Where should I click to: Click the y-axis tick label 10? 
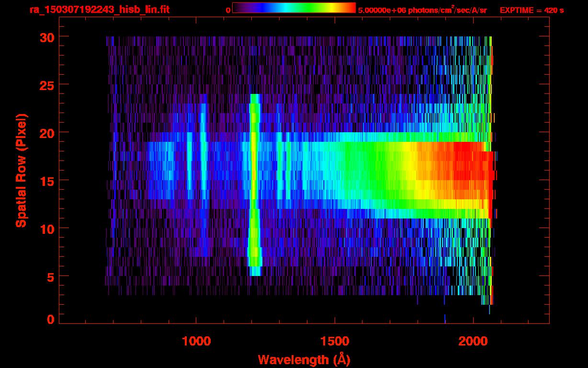pyautogui.click(x=46, y=229)
